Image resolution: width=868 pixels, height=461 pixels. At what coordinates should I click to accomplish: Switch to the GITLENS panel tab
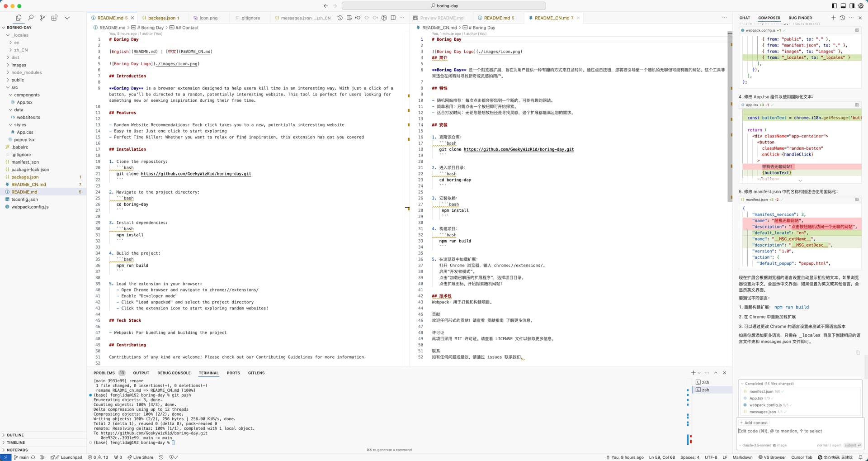256,373
